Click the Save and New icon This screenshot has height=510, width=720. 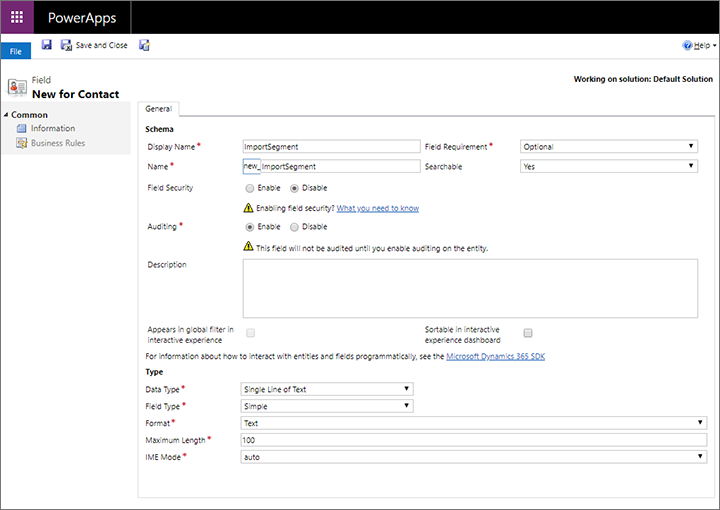145,45
